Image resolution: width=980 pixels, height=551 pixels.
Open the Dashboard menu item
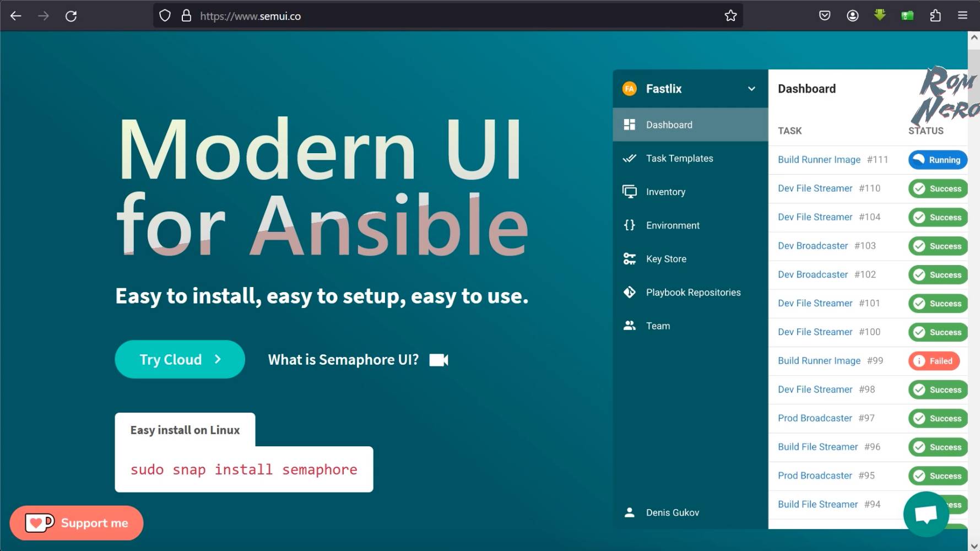(x=690, y=125)
